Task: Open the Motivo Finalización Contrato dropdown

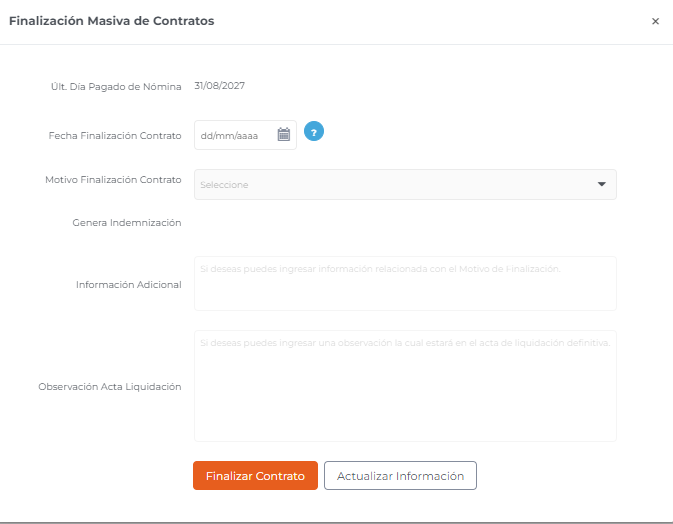Action: tap(405, 185)
